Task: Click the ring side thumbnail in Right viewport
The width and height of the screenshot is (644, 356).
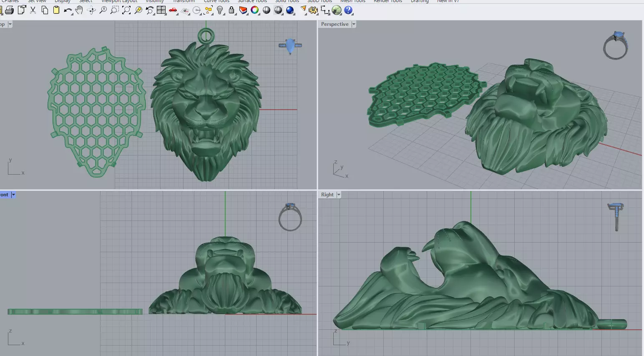Action: click(616, 217)
